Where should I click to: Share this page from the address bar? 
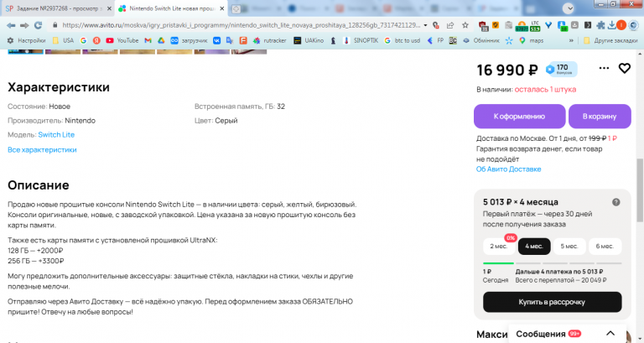pyautogui.click(x=450, y=25)
